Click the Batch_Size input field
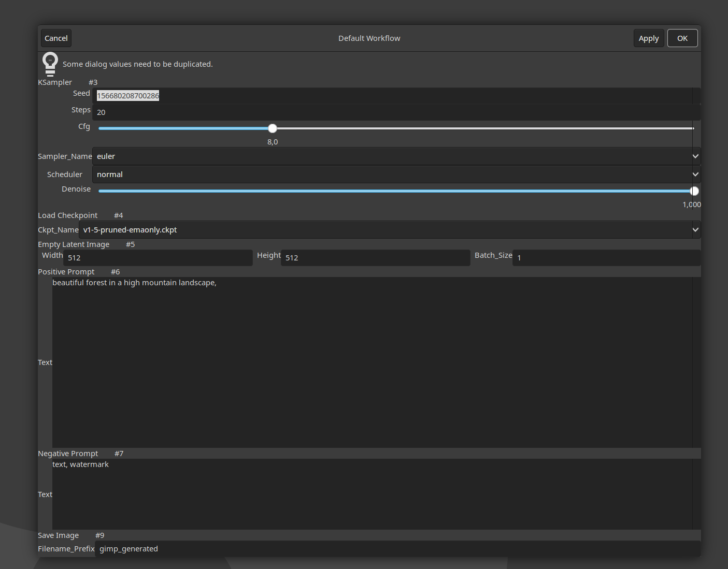 click(606, 258)
